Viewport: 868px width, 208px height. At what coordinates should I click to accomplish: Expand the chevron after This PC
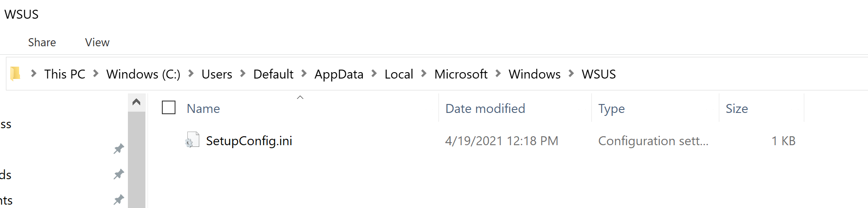[96, 74]
